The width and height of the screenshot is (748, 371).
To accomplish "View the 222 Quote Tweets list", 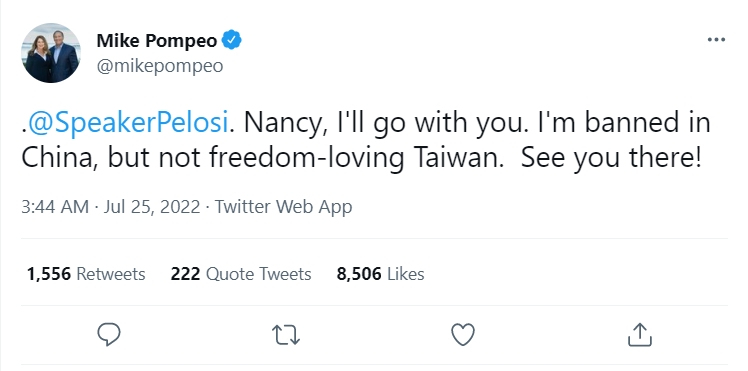I will 241,274.
